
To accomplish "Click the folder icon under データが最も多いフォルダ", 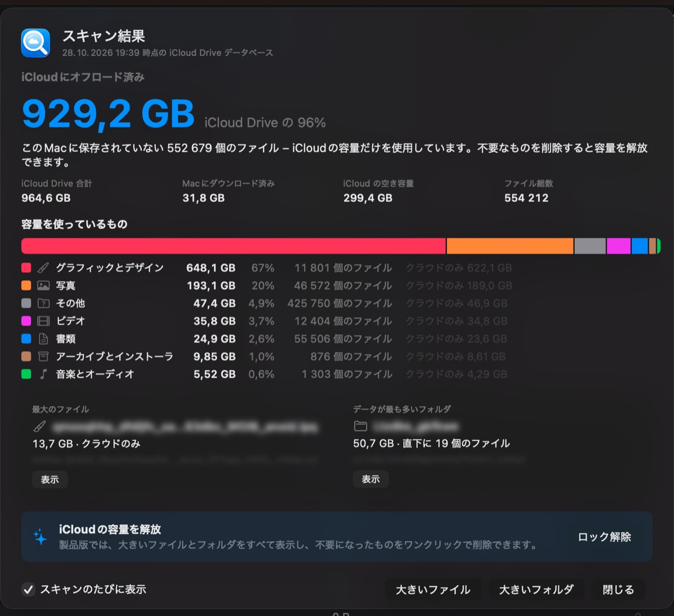I will point(361,426).
